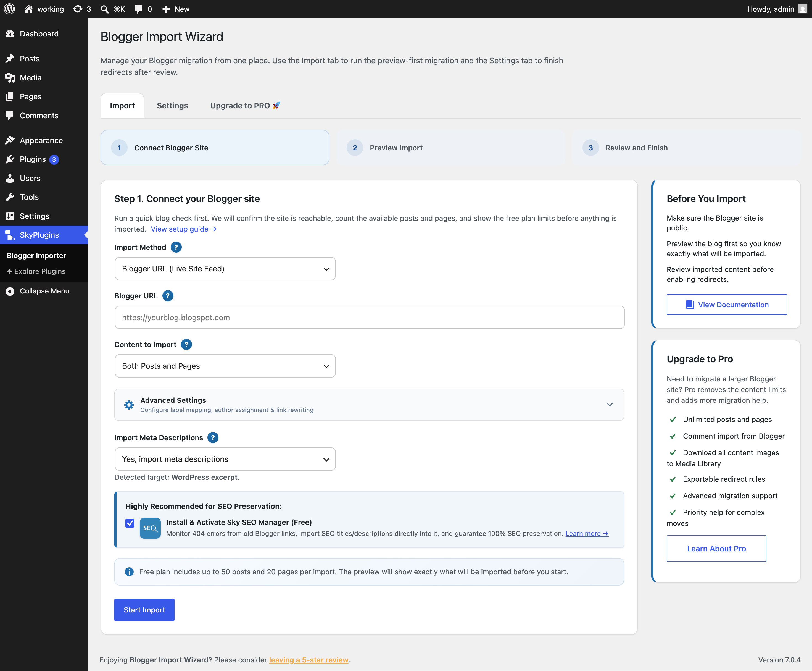Click 'Highly Recommended for SEO Preservation:' text
The image size is (812, 671).
pyautogui.click(x=204, y=506)
